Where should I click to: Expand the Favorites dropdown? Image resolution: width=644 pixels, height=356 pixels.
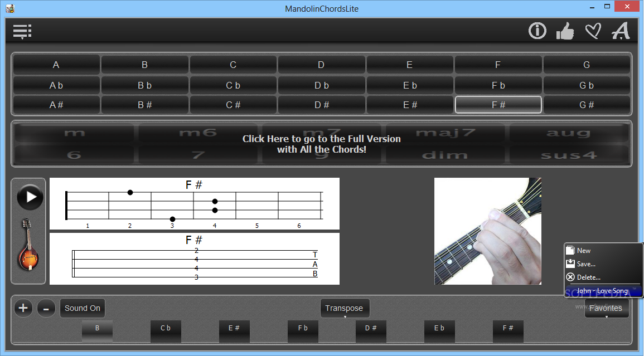pyautogui.click(x=607, y=308)
